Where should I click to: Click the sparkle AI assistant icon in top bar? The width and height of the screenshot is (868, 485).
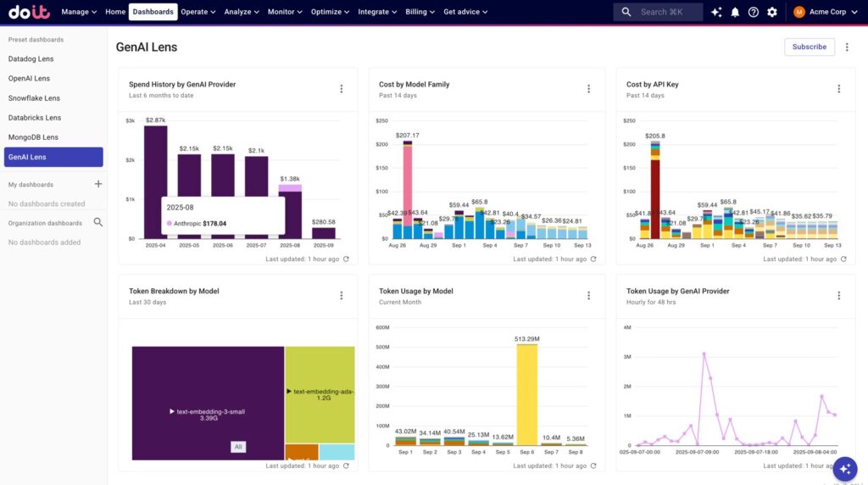point(716,12)
